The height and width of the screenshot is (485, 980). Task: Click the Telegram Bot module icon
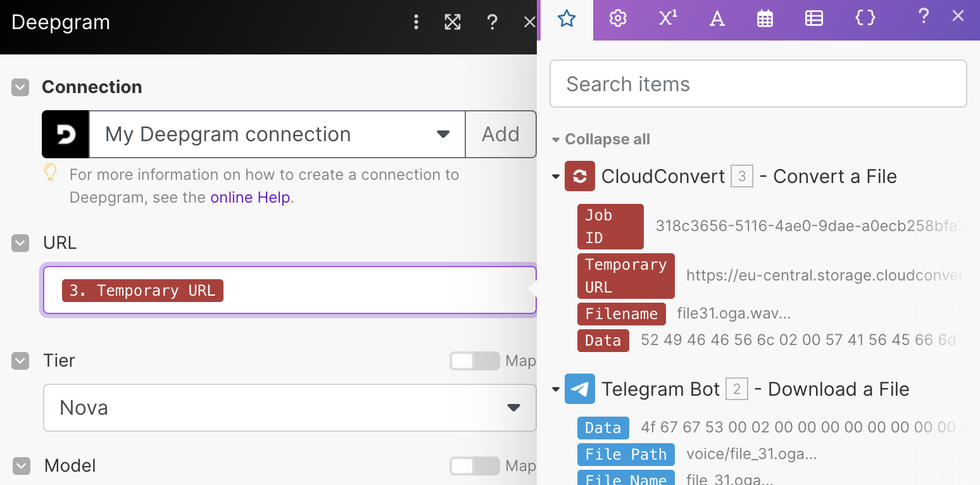(x=580, y=389)
